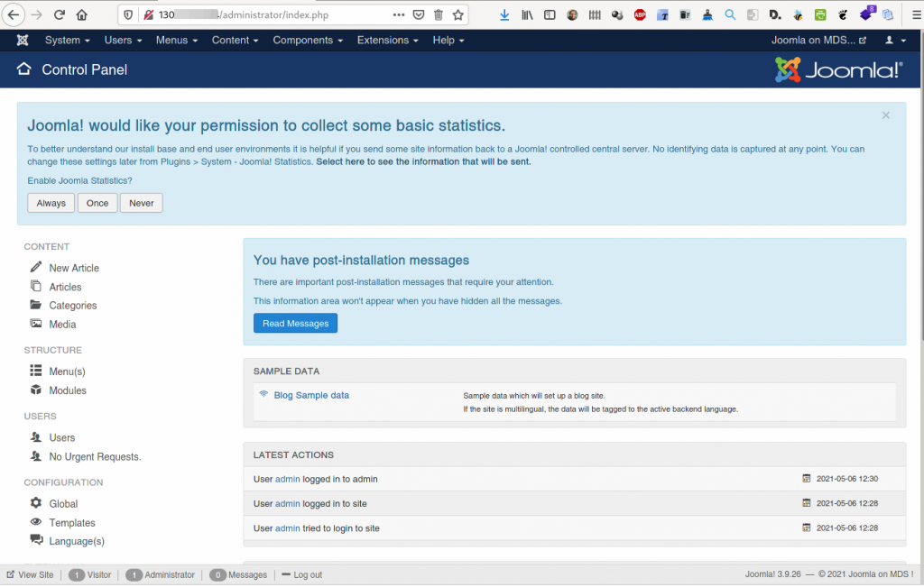Viewport: 924px width, 587px height.
Task: Click the Pocket save icon in address bar
Action: (x=419, y=14)
